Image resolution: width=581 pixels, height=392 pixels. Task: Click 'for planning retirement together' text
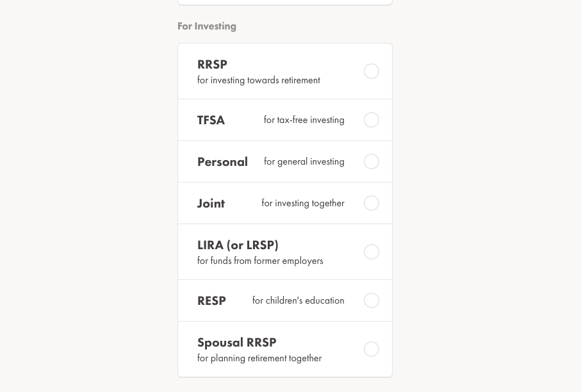tap(259, 359)
